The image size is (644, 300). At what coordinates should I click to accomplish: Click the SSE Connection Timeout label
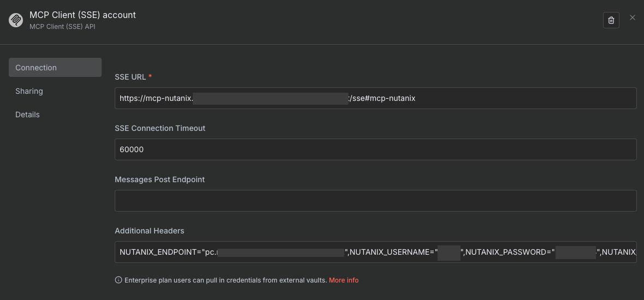coord(159,128)
